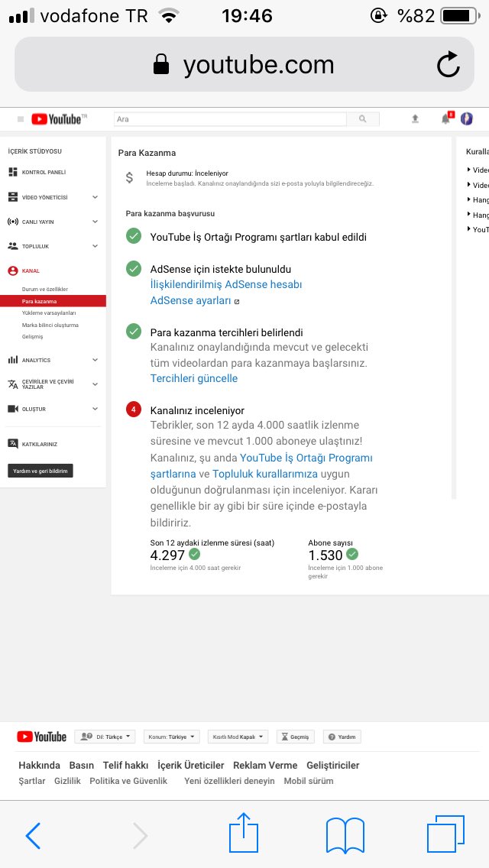489x868 pixels.
Task: Open Hakkında footer link
Action: coord(39,765)
